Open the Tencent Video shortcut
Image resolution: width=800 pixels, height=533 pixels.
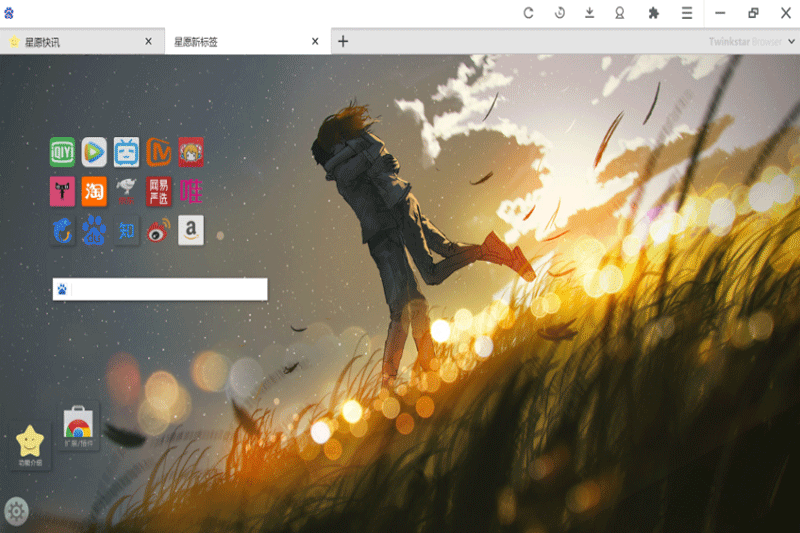[x=94, y=151]
